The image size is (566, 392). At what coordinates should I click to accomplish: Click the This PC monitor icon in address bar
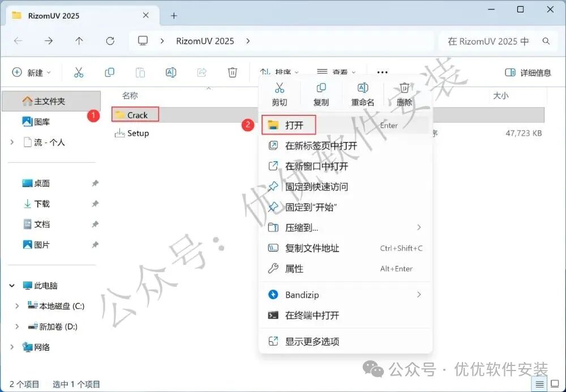[x=143, y=41]
